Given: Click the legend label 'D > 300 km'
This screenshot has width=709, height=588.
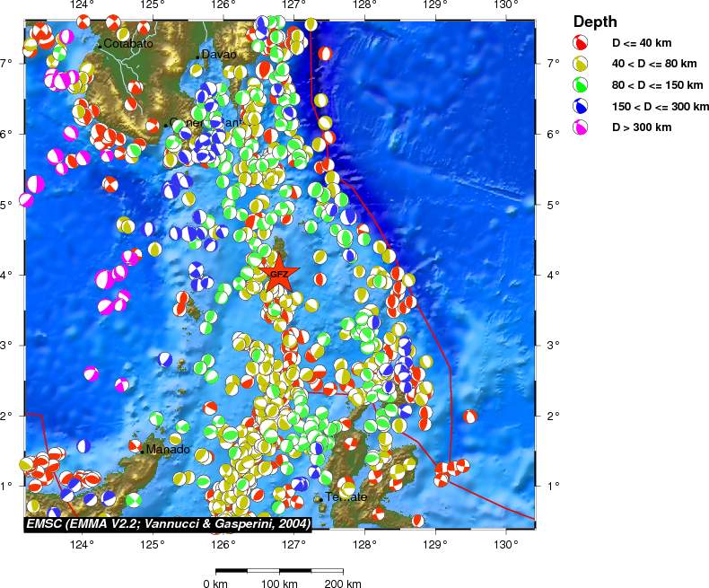Looking at the screenshot, I should tap(642, 127).
